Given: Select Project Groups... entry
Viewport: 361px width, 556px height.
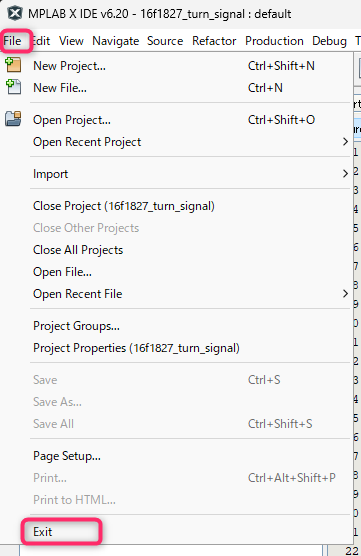Looking at the screenshot, I should coord(76,326).
